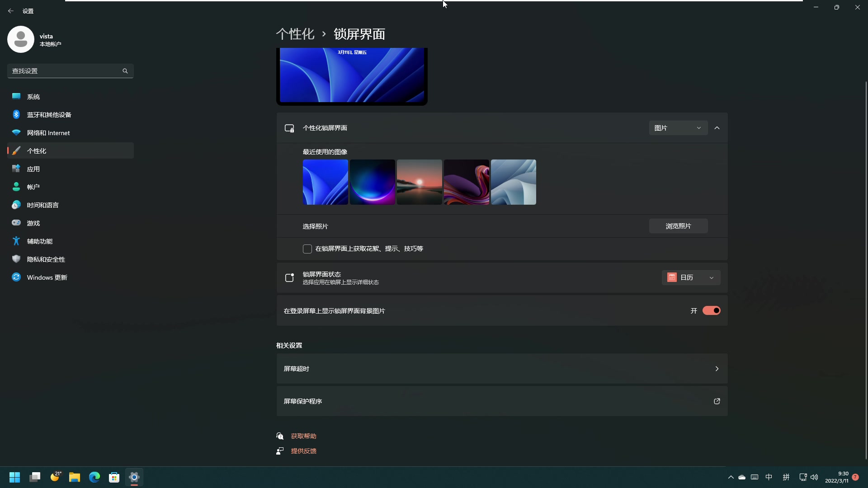The height and width of the screenshot is (488, 868).
Task: Click the back arrow in Settings header
Action: click(11, 11)
